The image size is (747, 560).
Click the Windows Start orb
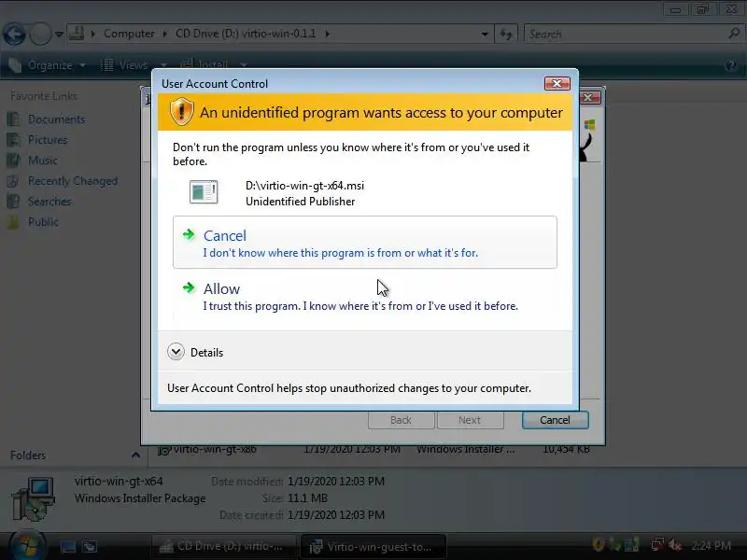coord(27,545)
